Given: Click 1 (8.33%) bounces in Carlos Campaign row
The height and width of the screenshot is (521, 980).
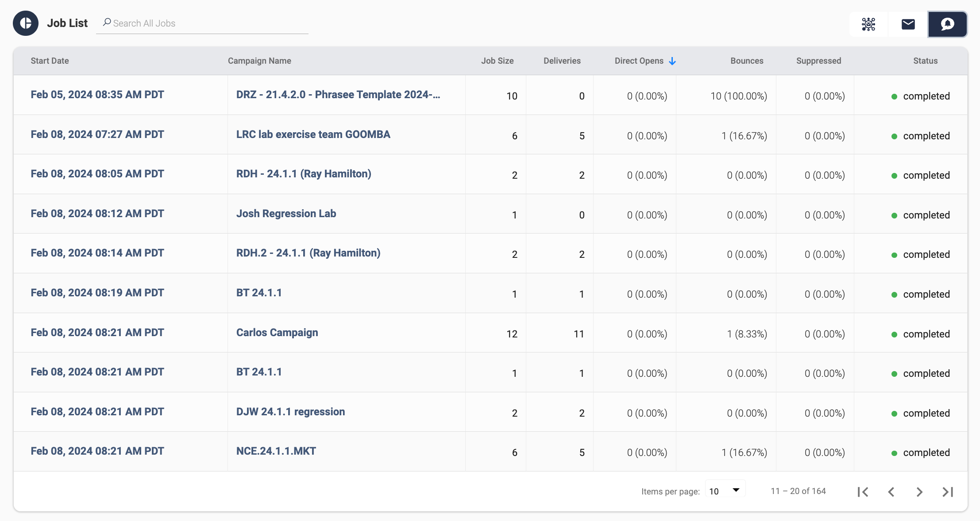Looking at the screenshot, I should [x=747, y=334].
